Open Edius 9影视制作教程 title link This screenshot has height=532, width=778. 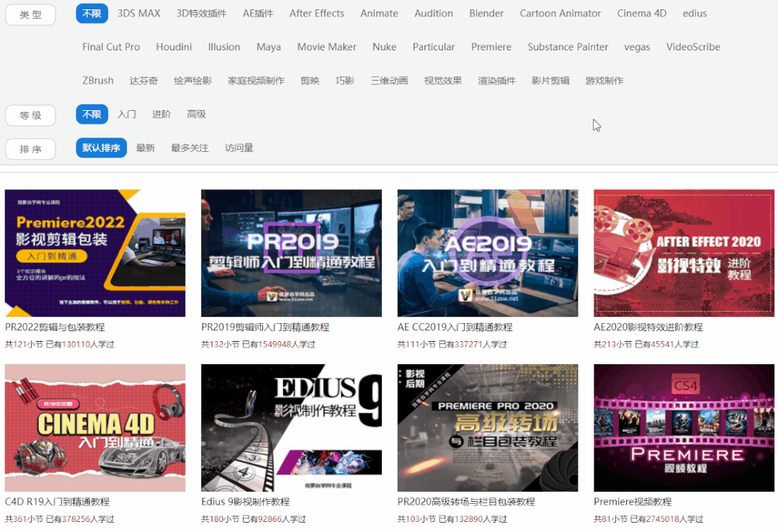(x=245, y=502)
